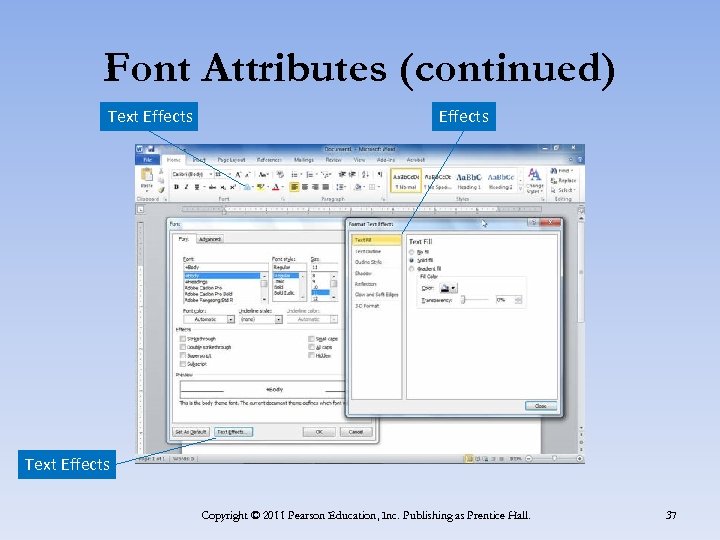This screenshot has width=720, height=540.
Task: Switch to the Page Layout ribbon tab
Action: (231, 160)
